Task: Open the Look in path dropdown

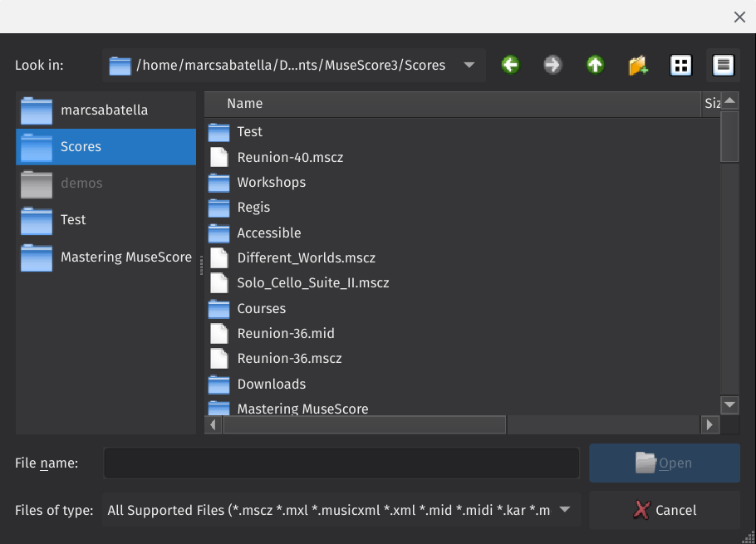Action: point(468,65)
